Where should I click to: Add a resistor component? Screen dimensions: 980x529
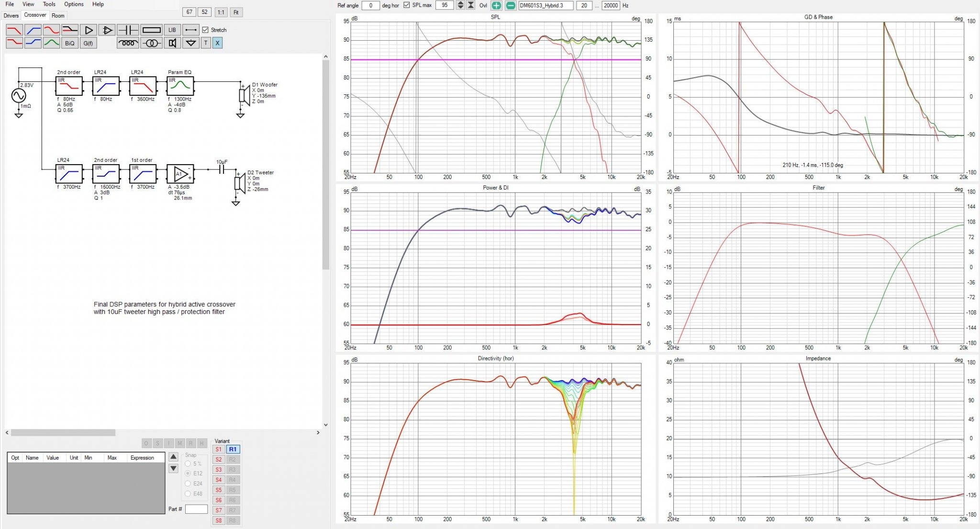(152, 30)
